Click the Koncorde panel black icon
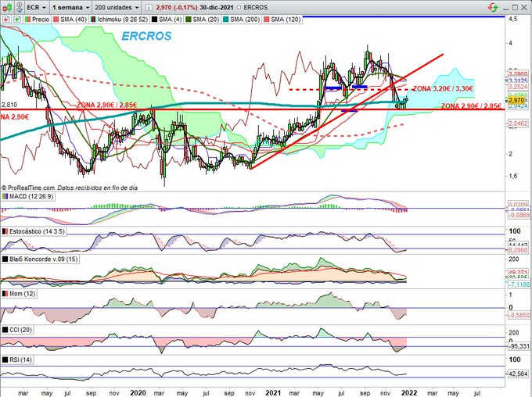The width and height of the screenshot is (532, 397). (5, 259)
